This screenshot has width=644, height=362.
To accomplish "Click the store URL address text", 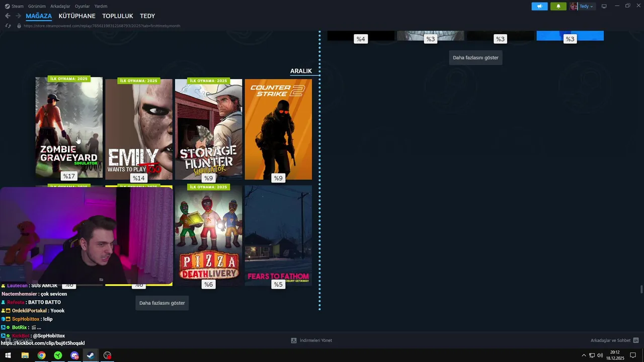I will pyautogui.click(x=102, y=26).
